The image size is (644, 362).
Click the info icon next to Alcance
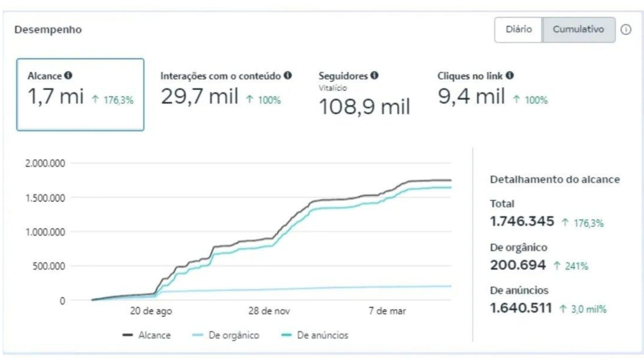point(68,75)
